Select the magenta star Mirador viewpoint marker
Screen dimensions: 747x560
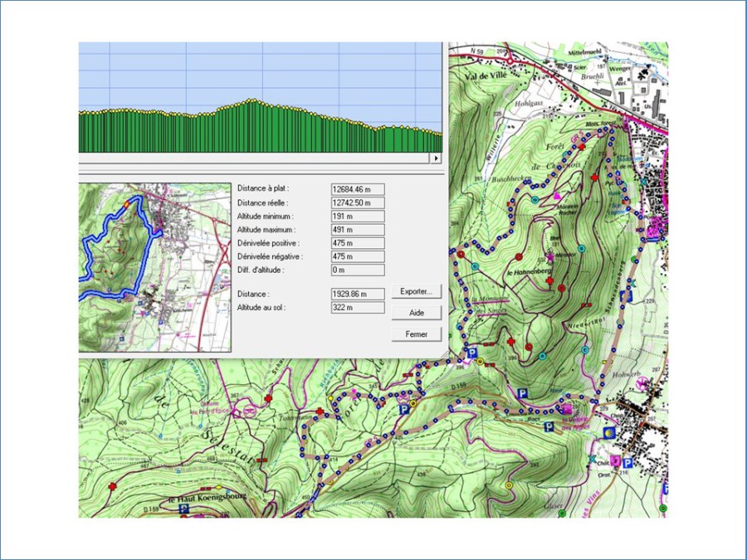pos(549,259)
